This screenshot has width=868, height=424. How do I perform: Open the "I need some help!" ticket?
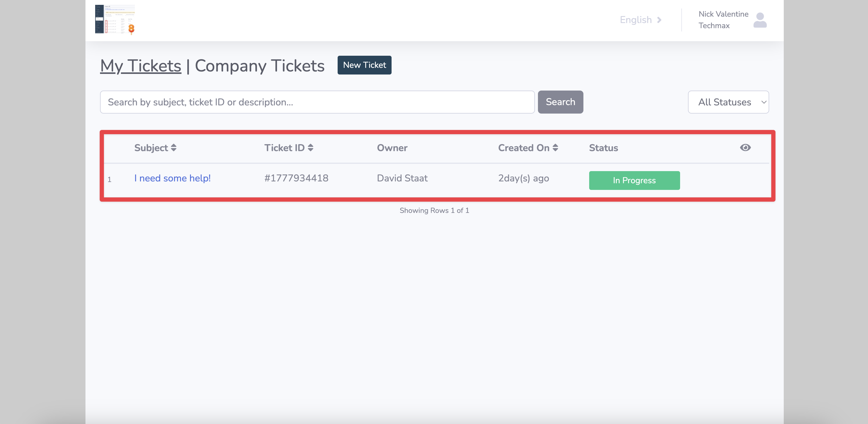(x=172, y=178)
